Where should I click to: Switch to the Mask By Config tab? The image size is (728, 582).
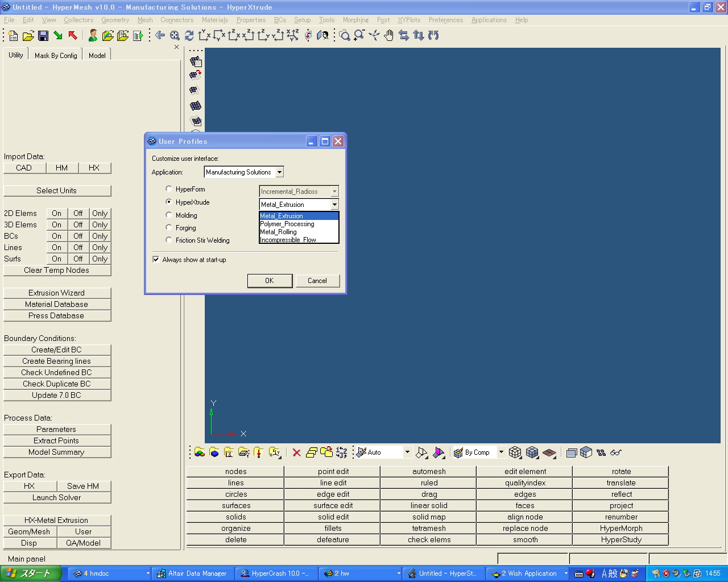[x=56, y=55]
